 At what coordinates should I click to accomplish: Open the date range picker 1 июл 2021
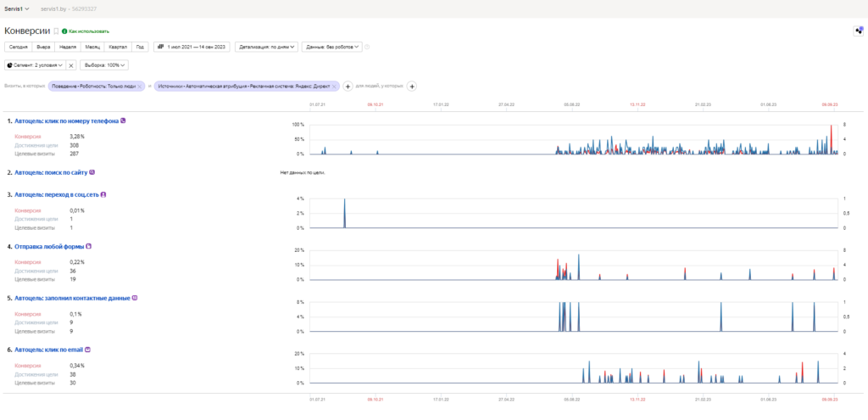(x=192, y=48)
